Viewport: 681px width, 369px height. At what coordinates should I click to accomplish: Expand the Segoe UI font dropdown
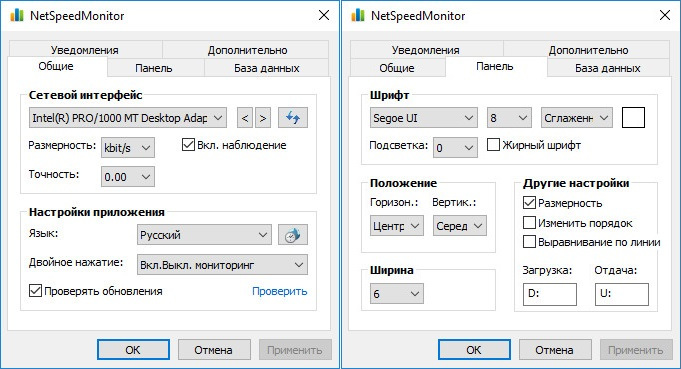[423, 118]
